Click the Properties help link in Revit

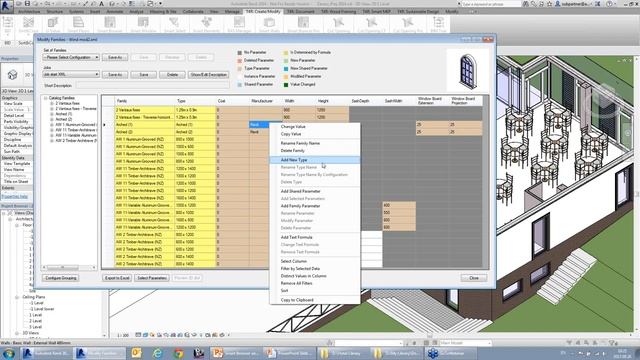coord(15,197)
